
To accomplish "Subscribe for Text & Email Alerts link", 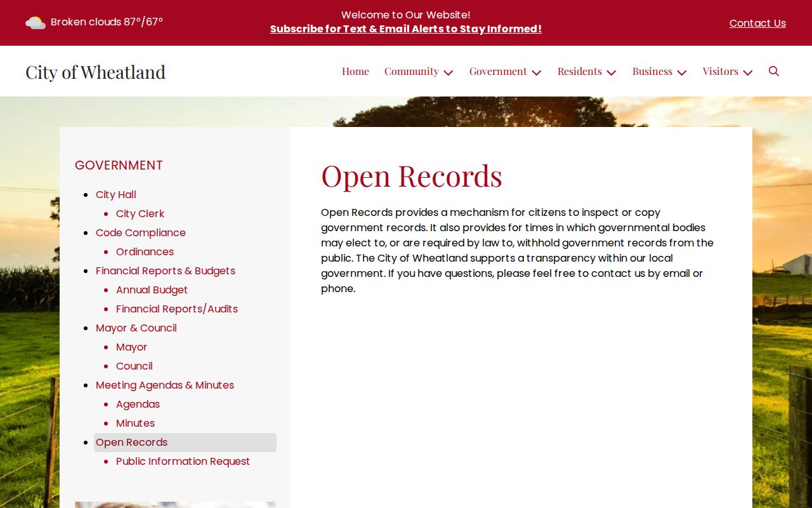I will 406,29.
